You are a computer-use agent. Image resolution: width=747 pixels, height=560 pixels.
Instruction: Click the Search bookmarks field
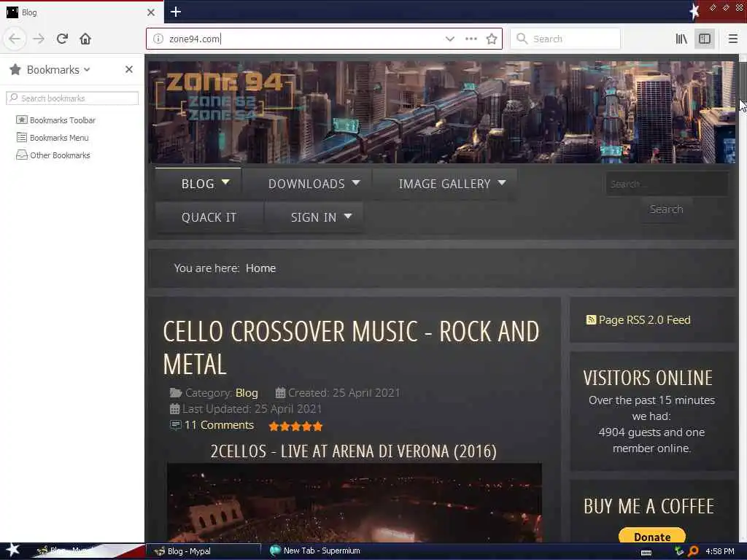pyautogui.click(x=72, y=98)
